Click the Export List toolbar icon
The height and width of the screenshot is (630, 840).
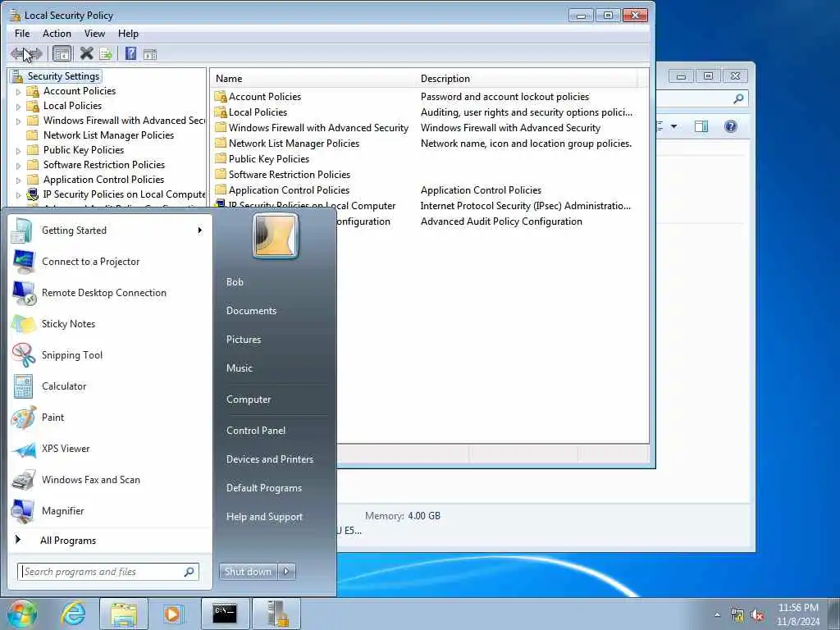106,53
